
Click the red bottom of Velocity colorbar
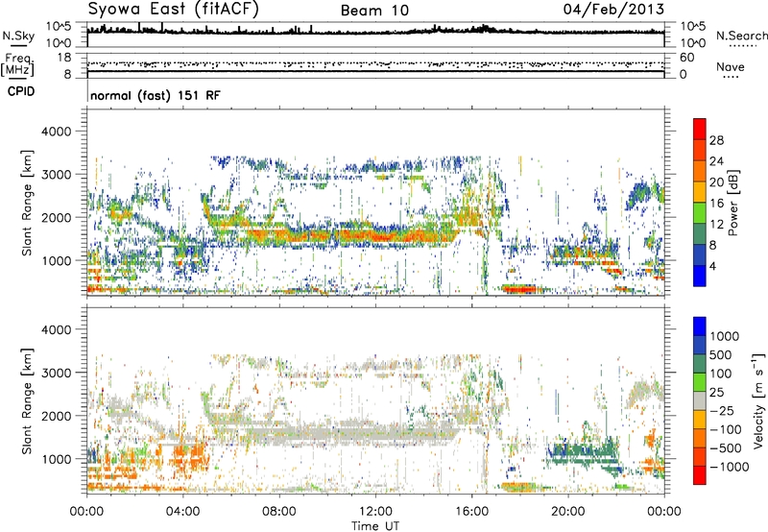(700, 475)
